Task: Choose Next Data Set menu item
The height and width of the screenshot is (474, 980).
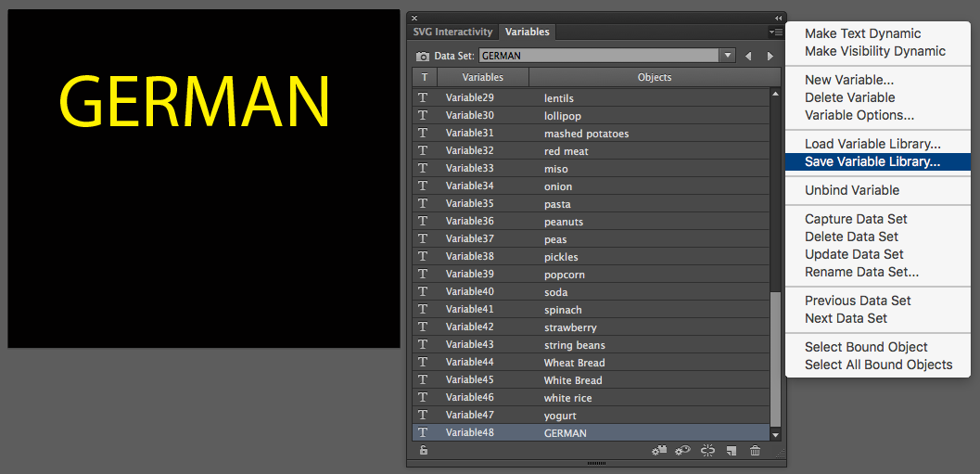Action: pos(846,318)
